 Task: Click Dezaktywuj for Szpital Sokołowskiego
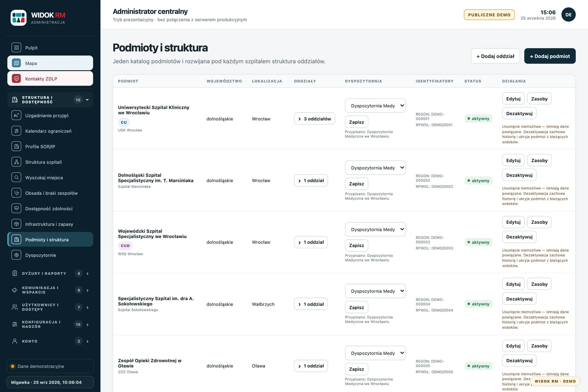click(x=519, y=299)
